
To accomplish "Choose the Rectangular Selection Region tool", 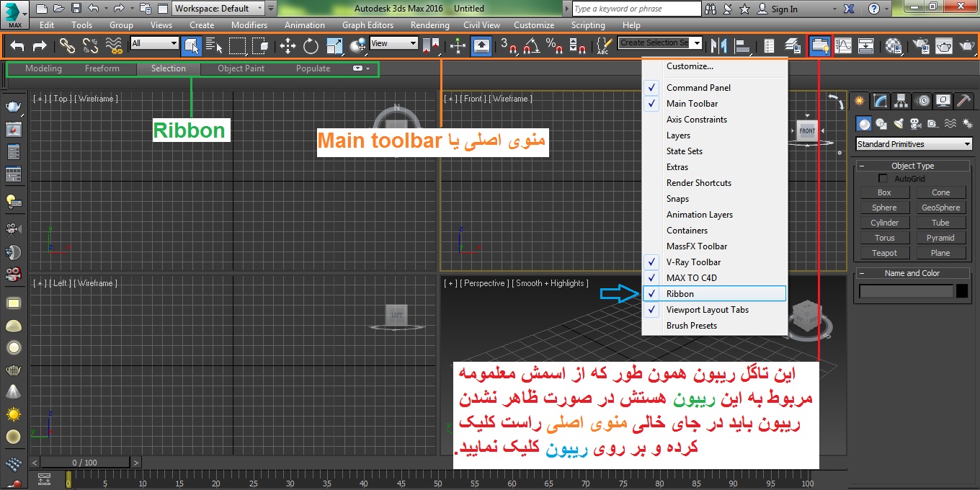I will [x=237, y=45].
